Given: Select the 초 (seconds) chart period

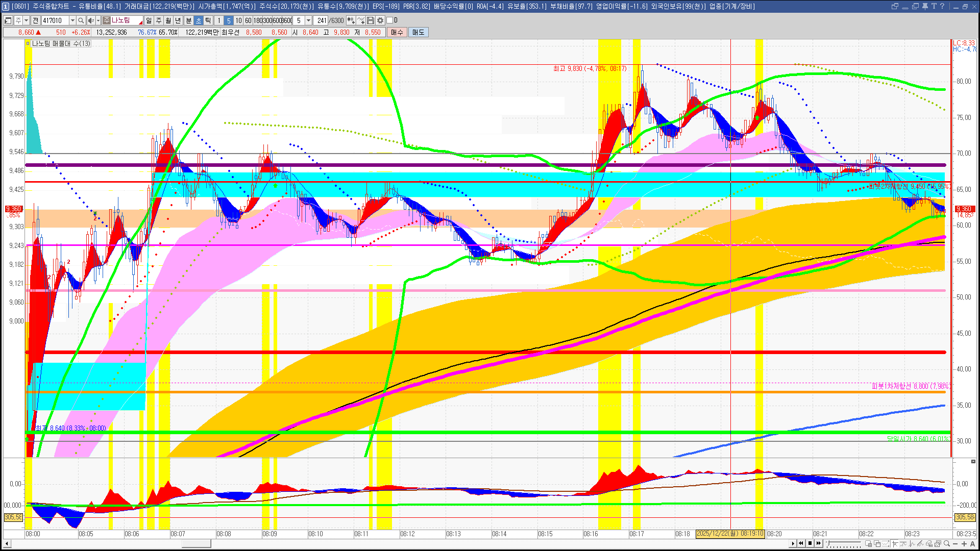Looking at the screenshot, I should [x=199, y=20].
